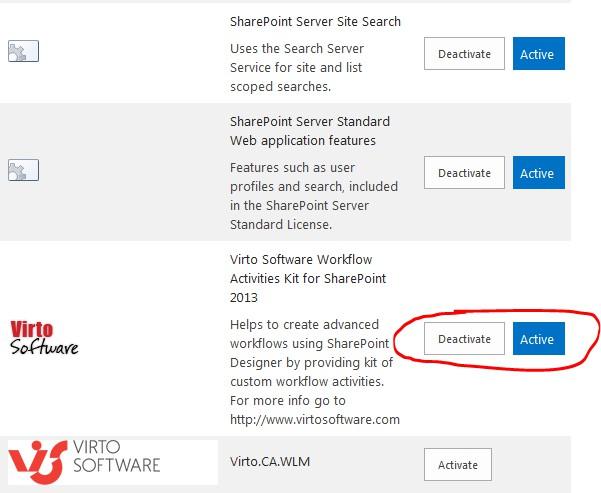Click SharePoint Server Standard Web application features title
Image resolution: width=601 pixels, height=493 pixels.
310,131
